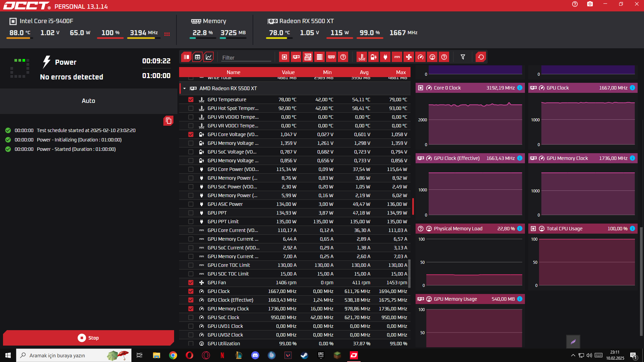Viewport: 644px width, 362px height.
Task: Stop the running power test
Action: [89, 338]
